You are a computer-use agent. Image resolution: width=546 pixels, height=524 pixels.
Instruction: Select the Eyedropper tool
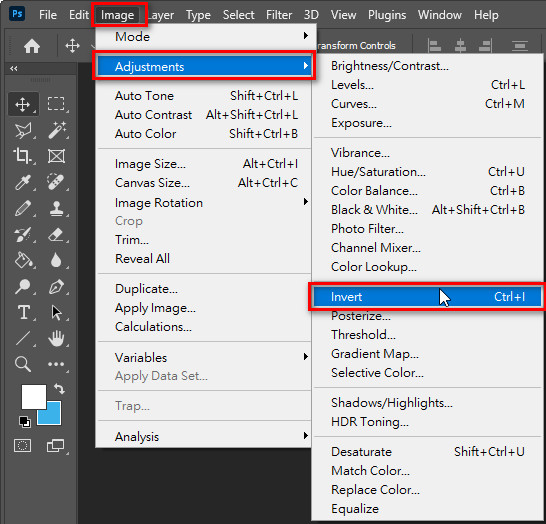coord(23,182)
